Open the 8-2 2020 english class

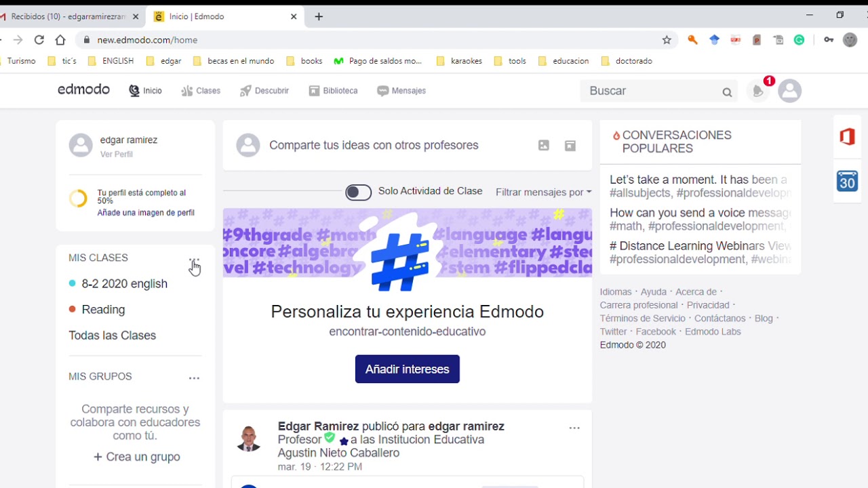tap(125, 284)
